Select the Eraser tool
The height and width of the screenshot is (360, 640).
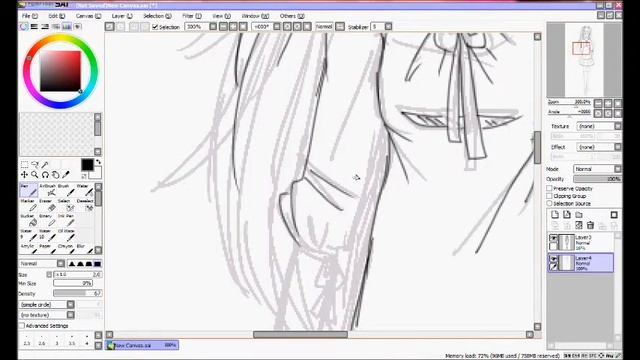[x=48, y=205]
